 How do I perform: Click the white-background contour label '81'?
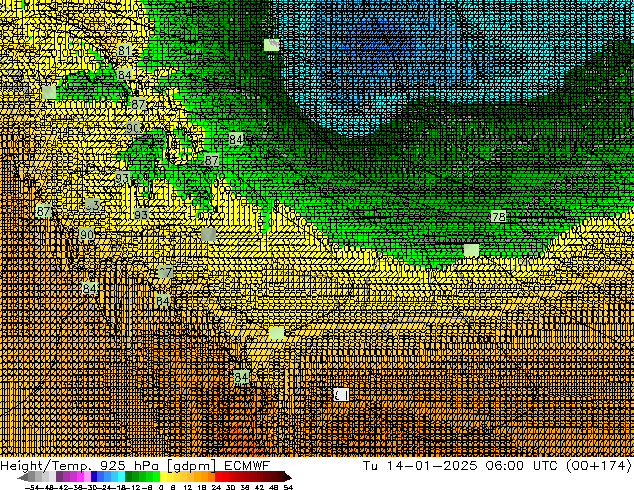[341, 395]
